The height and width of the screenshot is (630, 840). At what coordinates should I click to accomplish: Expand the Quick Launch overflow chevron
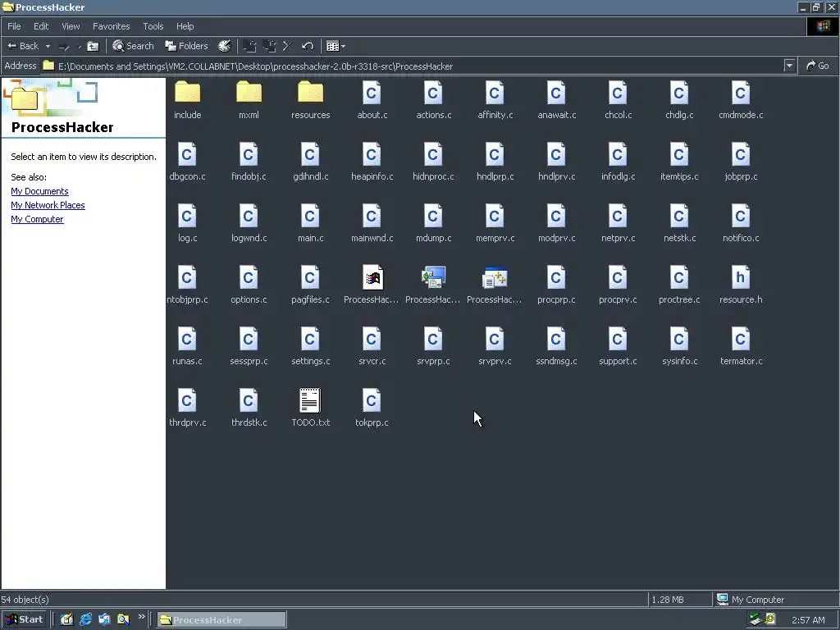pyautogui.click(x=141, y=617)
